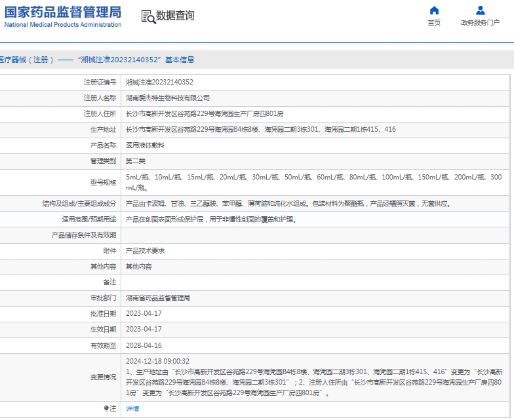Click the 适用范围/预期用途 label
The image size is (514, 420).
point(89,219)
